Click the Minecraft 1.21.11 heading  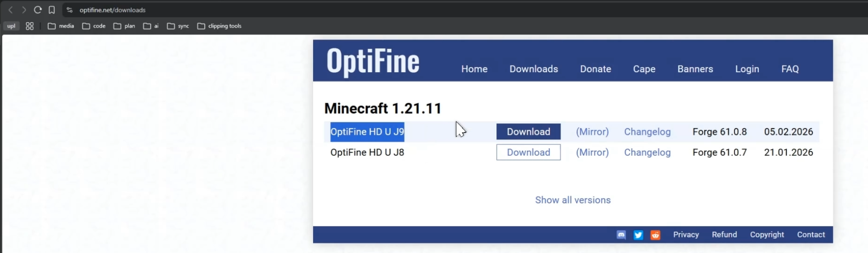tap(383, 108)
